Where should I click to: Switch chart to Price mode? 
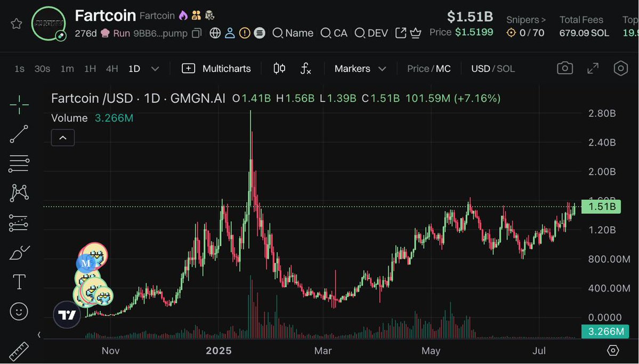click(x=418, y=68)
